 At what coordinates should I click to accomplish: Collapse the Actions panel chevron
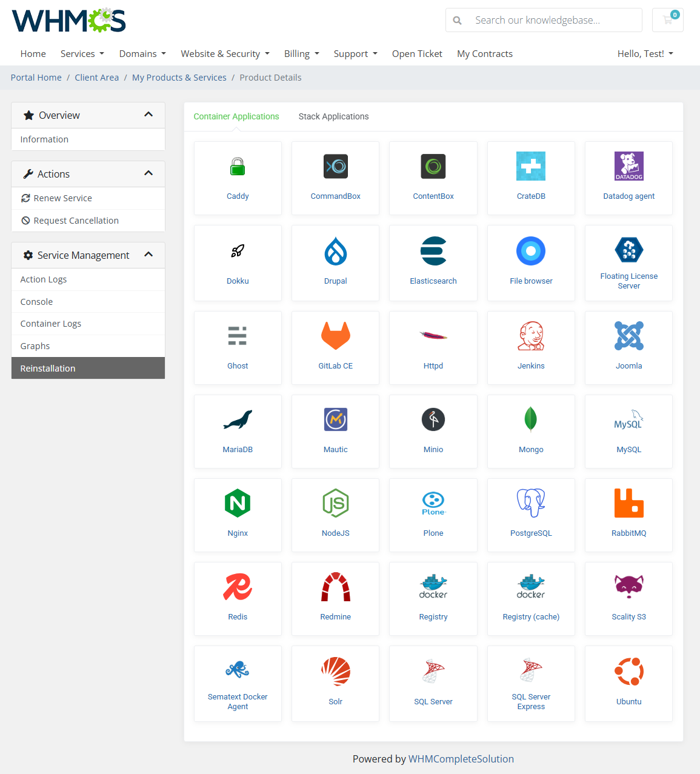(x=148, y=173)
